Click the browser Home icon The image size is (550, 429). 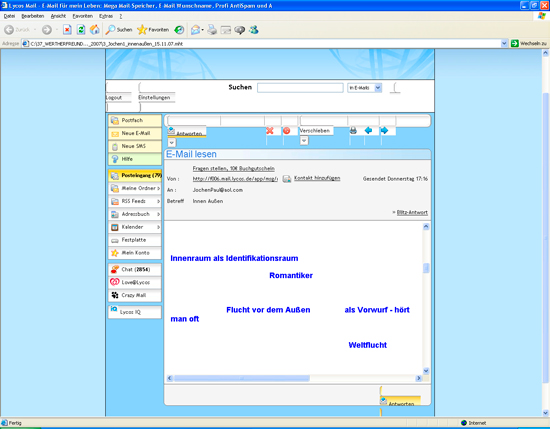click(x=94, y=30)
